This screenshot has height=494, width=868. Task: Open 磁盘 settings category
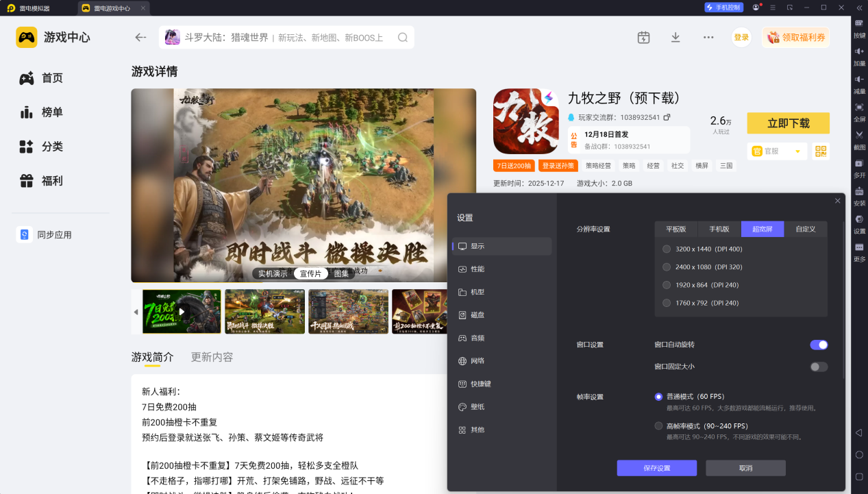tap(502, 315)
